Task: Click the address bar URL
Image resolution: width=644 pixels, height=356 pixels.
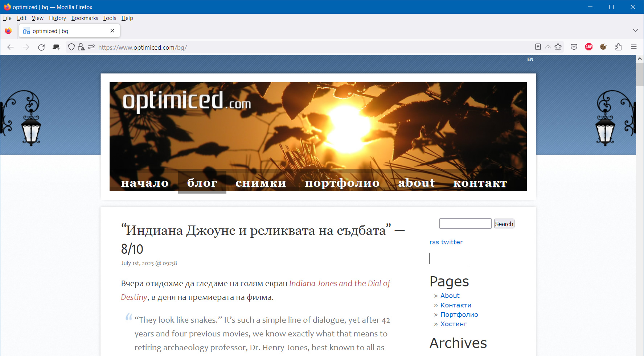Action: [x=142, y=47]
